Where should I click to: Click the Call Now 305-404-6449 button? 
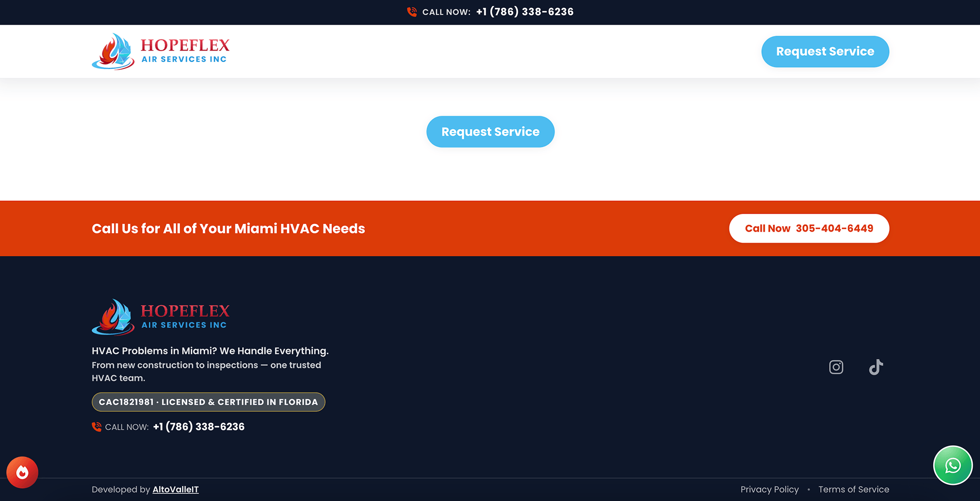808,228
